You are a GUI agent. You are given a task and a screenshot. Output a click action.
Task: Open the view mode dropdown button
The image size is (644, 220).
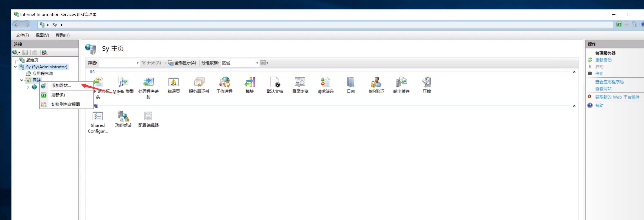[x=264, y=63]
